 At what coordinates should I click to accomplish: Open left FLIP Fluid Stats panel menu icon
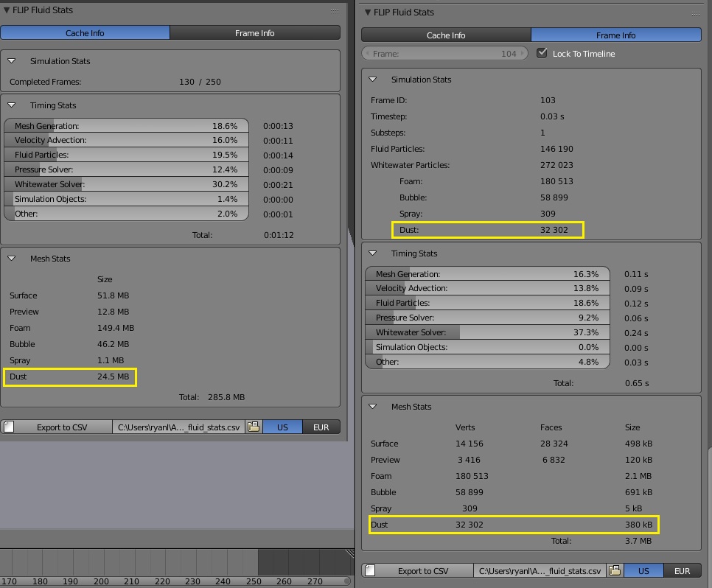[x=334, y=10]
